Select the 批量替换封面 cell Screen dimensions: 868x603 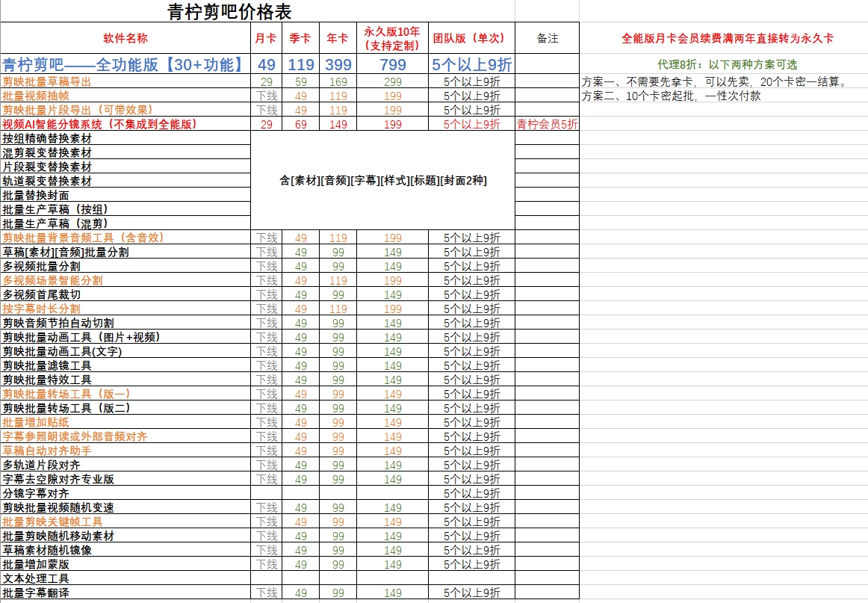(125, 196)
